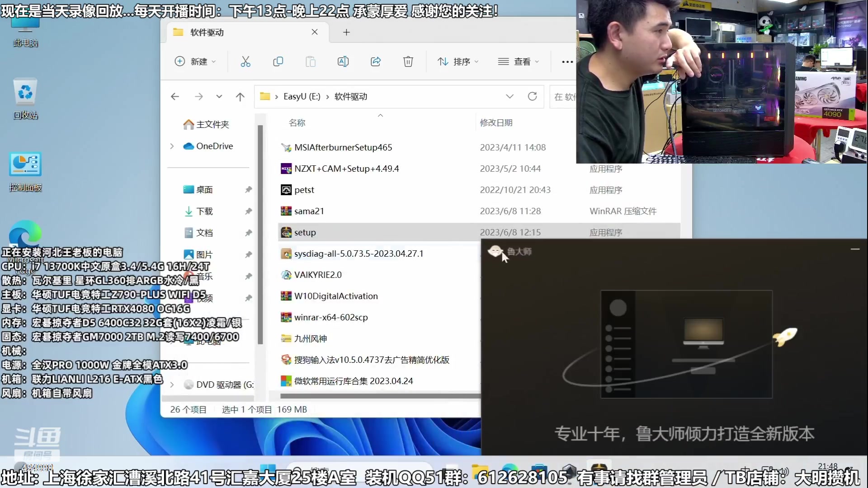Click the Rename icon in toolbar
This screenshot has width=868, height=488.
click(x=343, y=61)
